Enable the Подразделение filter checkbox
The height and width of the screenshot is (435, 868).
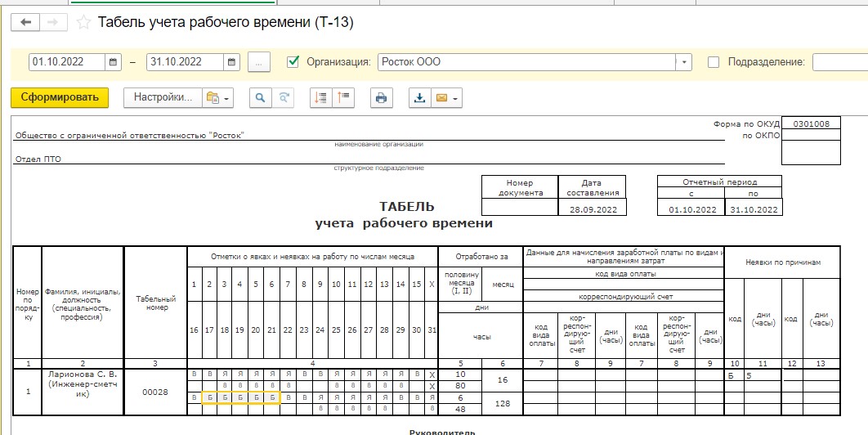coord(714,62)
